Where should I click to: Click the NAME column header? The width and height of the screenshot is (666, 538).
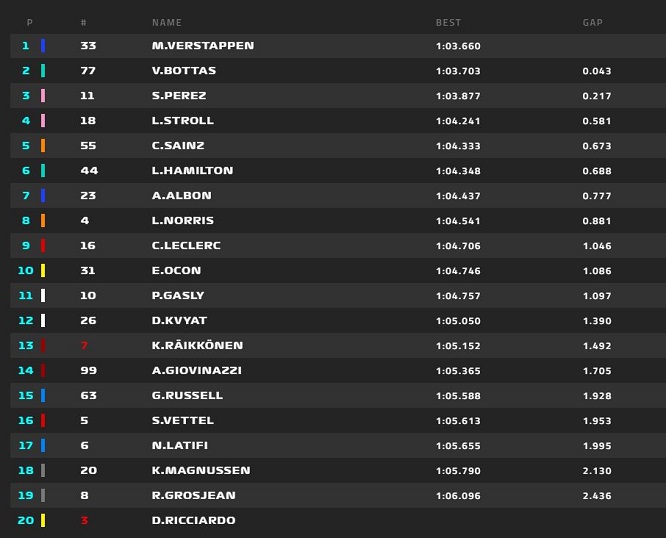pyautogui.click(x=166, y=22)
